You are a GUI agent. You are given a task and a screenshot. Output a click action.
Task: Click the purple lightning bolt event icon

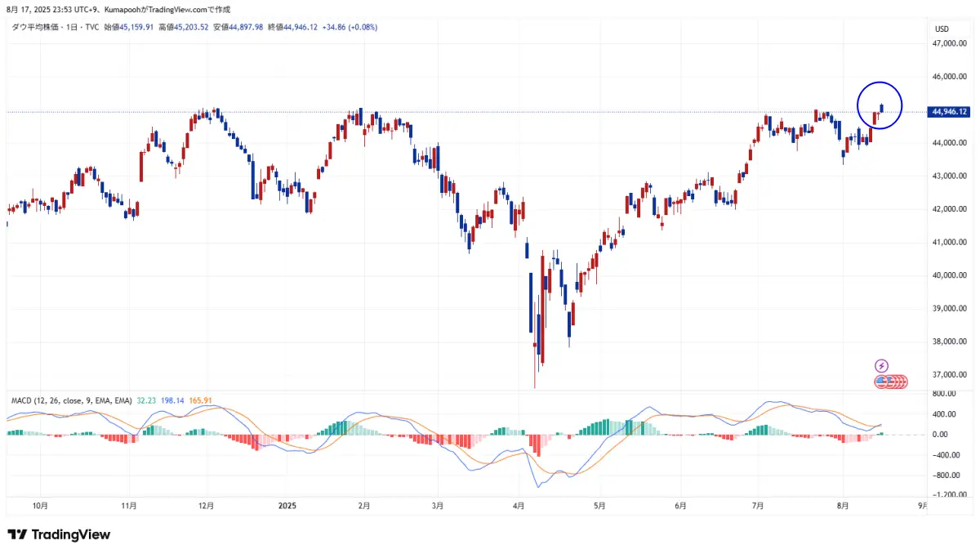(x=881, y=365)
